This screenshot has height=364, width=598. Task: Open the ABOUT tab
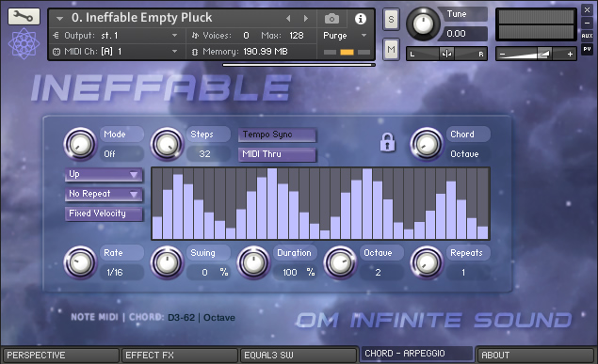(536, 356)
